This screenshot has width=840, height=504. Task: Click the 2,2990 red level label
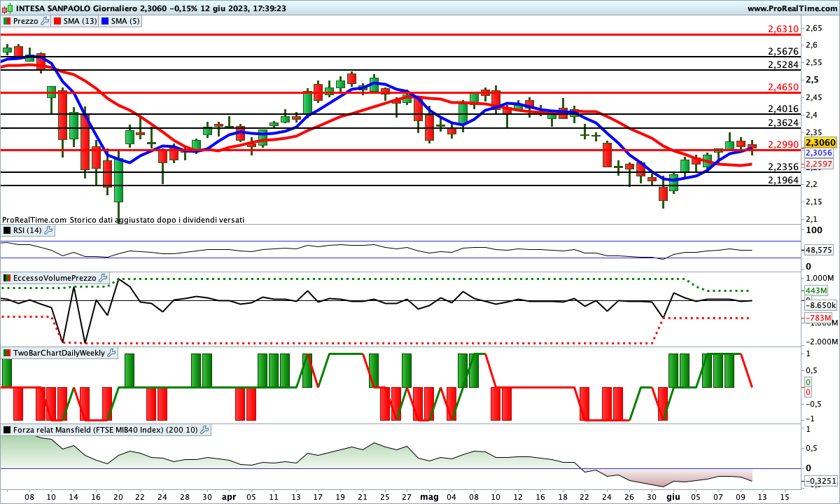783,144
